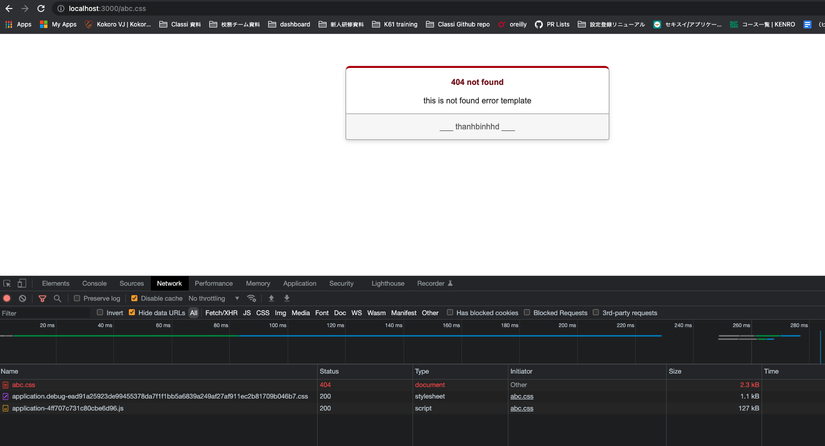
Task: Select the All request type filter
Action: (194, 313)
